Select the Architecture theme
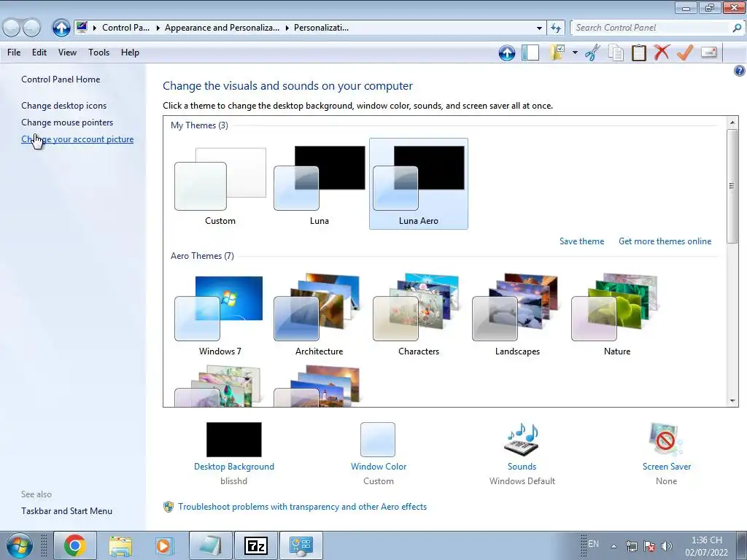The width and height of the screenshot is (747, 560). click(x=320, y=315)
